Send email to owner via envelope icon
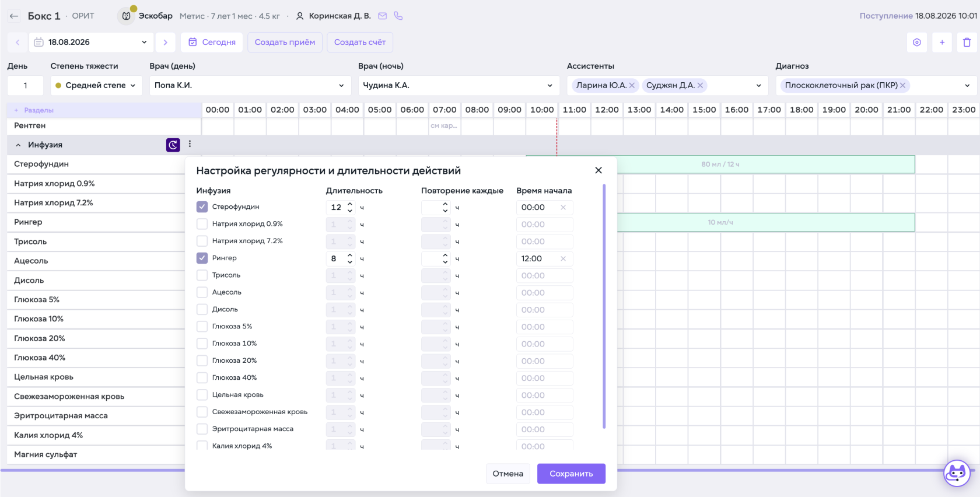Viewport: 980px width, 497px height. [383, 16]
